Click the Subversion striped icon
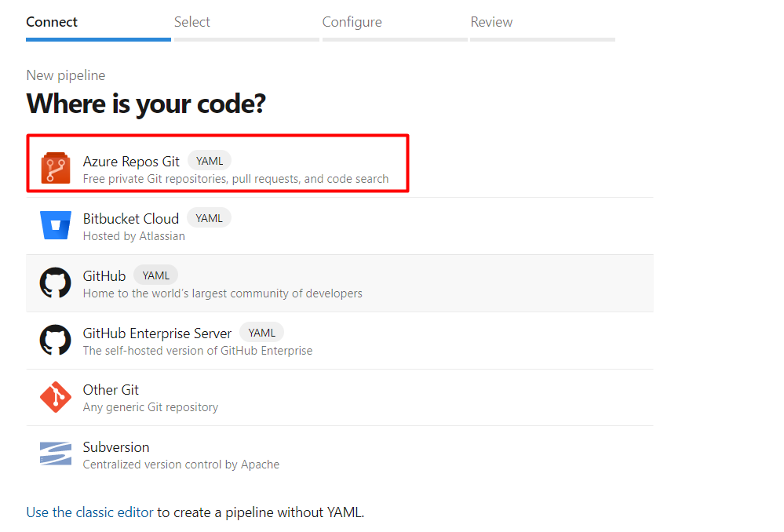Screen dimensions: 784x532 pyautogui.click(x=56, y=454)
